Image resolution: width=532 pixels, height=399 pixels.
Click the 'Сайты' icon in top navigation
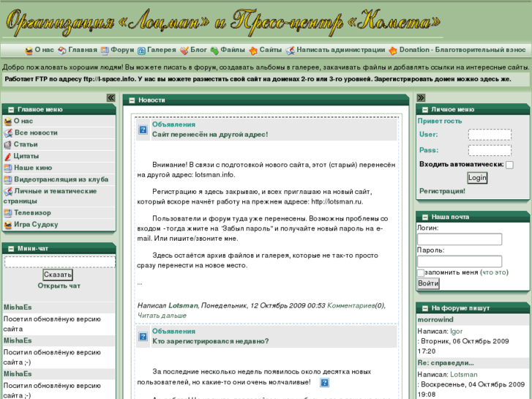pos(253,51)
